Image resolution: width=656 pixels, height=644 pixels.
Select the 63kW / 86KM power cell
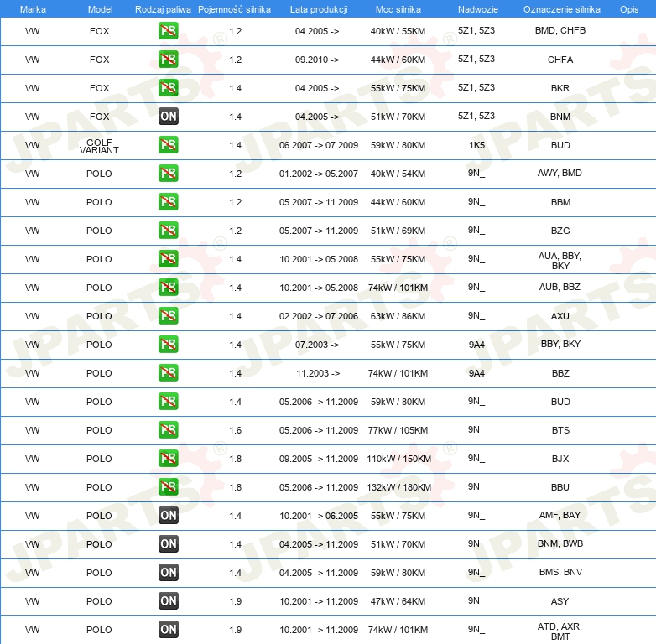pyautogui.click(x=398, y=316)
